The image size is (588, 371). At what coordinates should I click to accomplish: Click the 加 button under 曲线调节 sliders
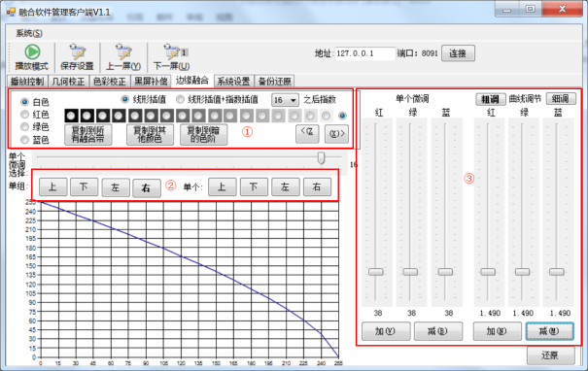(498, 331)
